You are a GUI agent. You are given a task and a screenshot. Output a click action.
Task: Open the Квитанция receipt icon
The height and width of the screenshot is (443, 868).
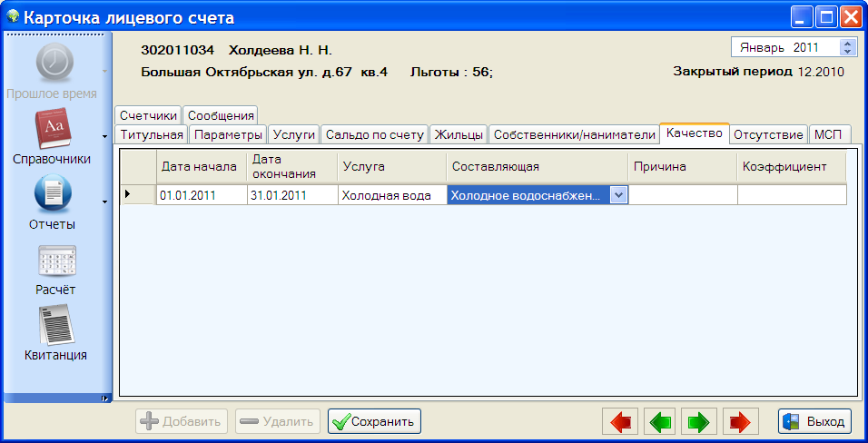pyautogui.click(x=56, y=325)
